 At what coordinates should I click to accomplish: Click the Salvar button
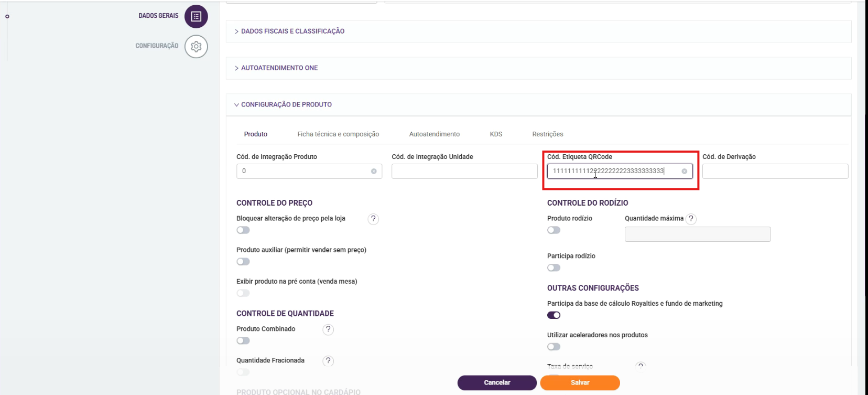[580, 383]
